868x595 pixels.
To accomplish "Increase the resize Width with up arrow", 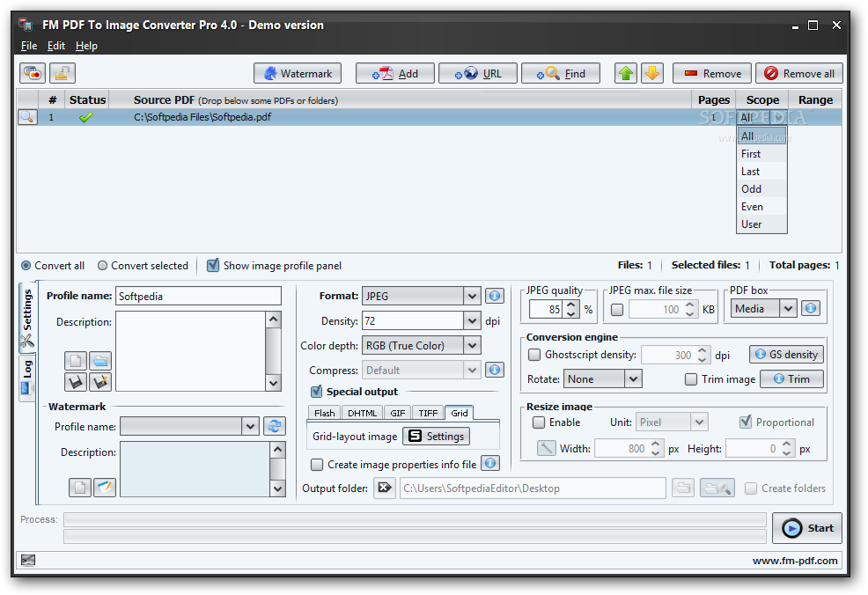I will 656,444.
